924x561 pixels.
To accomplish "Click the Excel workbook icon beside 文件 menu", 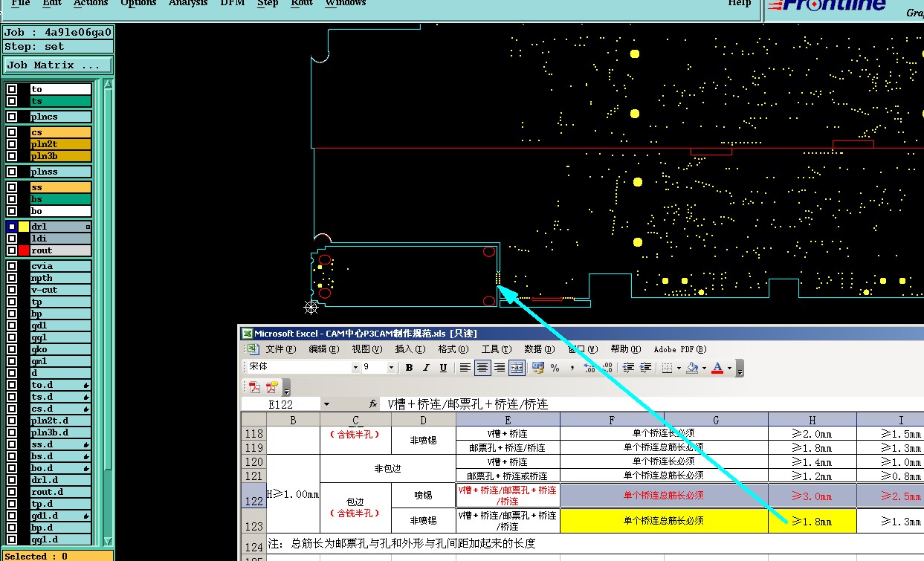I will pyautogui.click(x=252, y=348).
